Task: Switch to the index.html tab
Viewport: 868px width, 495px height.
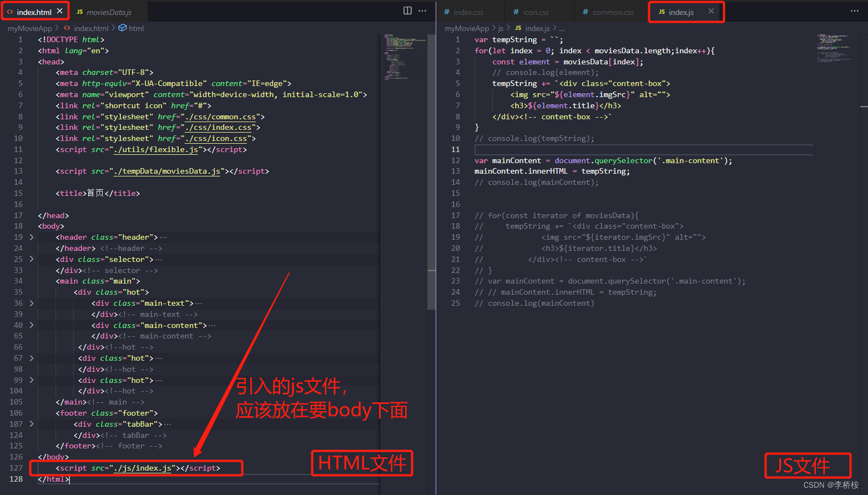Action: (x=34, y=12)
